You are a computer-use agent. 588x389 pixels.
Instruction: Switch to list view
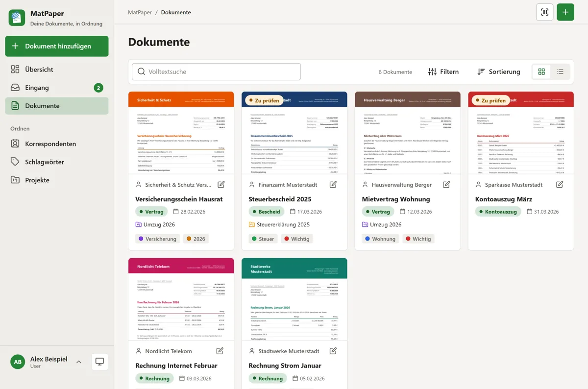coord(560,72)
